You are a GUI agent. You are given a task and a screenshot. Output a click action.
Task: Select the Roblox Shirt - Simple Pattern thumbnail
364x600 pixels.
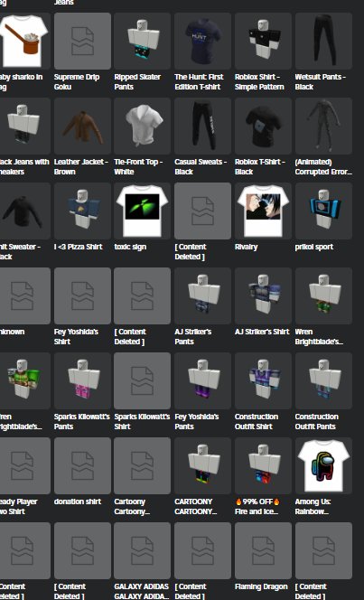click(263, 41)
